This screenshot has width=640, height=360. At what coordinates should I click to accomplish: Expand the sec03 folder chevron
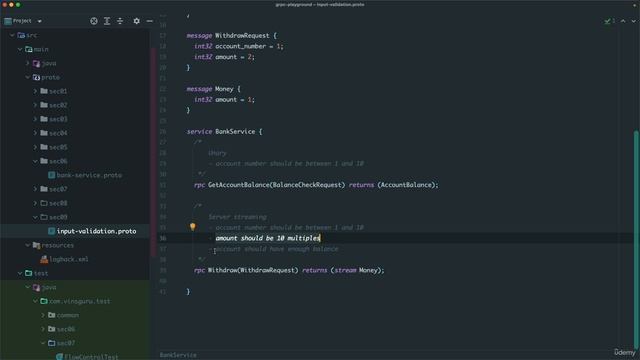pos(36,119)
